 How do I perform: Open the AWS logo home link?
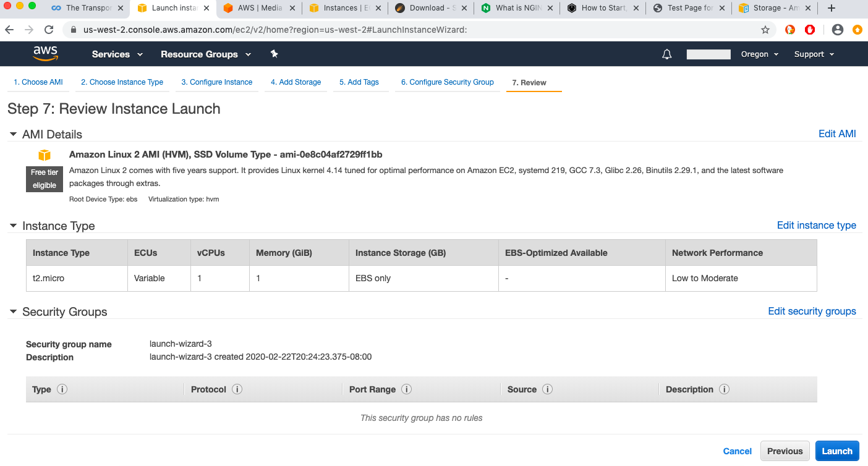pos(46,54)
